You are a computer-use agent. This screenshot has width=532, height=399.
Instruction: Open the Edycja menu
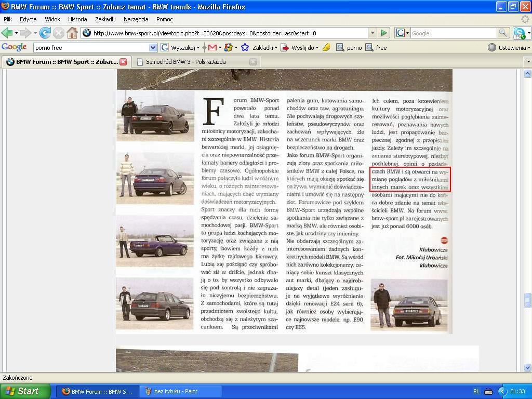[28, 19]
